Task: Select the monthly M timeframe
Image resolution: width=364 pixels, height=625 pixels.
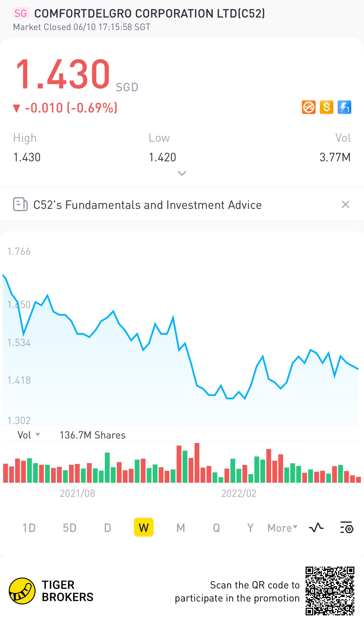Action: coord(181,528)
